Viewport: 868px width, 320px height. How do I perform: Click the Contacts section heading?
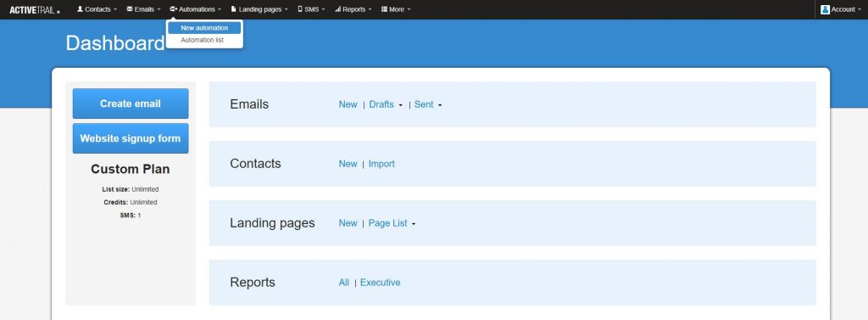coord(255,164)
